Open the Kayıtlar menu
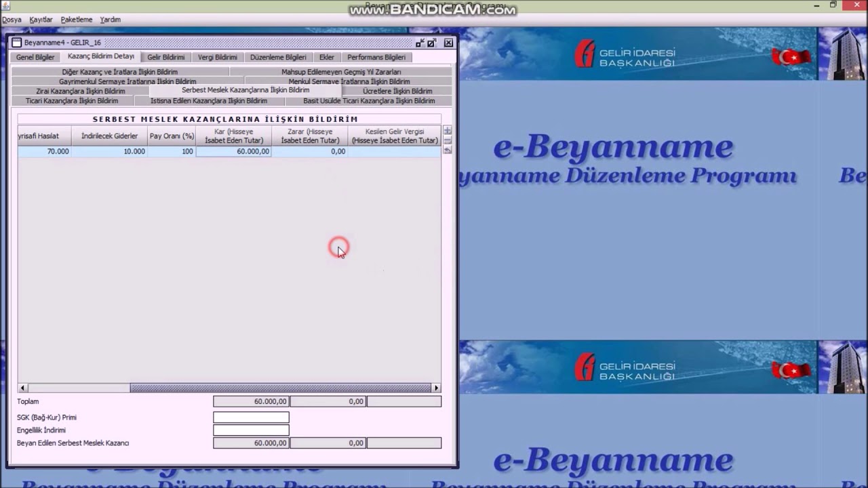 click(41, 20)
